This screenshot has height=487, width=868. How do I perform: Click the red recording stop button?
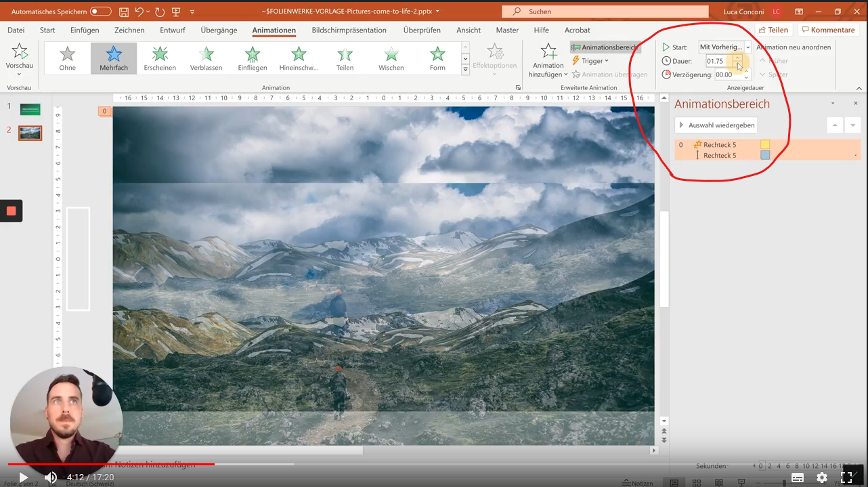pyautogui.click(x=11, y=211)
